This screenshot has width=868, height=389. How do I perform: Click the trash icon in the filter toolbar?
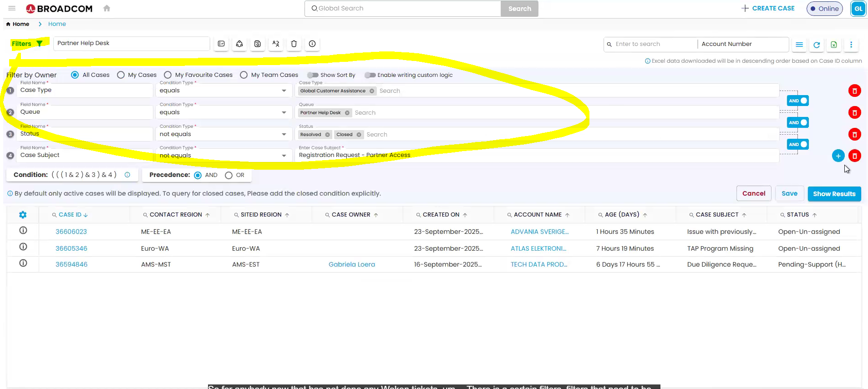pos(294,44)
